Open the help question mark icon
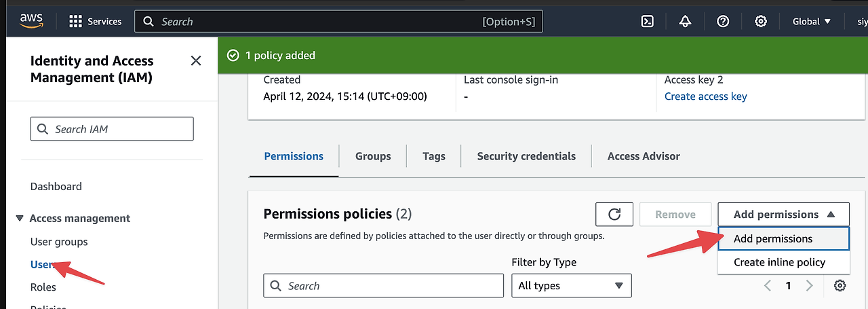Image resolution: width=868 pixels, height=309 pixels. 723,22
